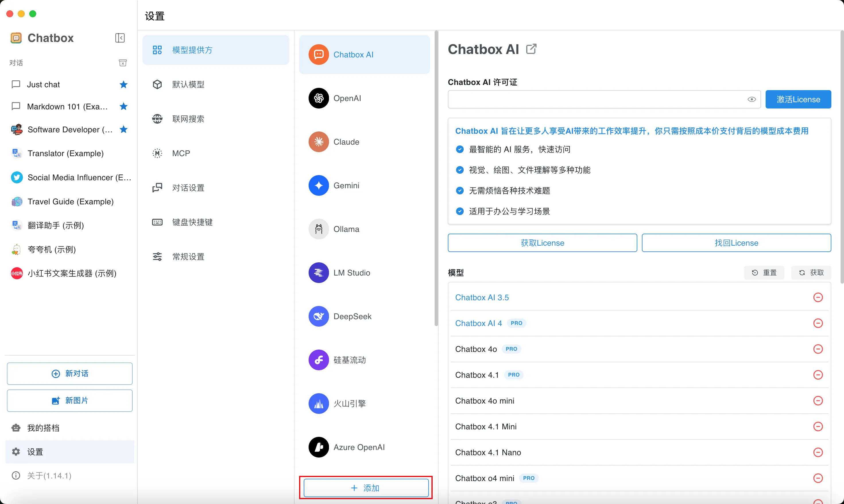Open Chatbox AI external link icon

531,49
